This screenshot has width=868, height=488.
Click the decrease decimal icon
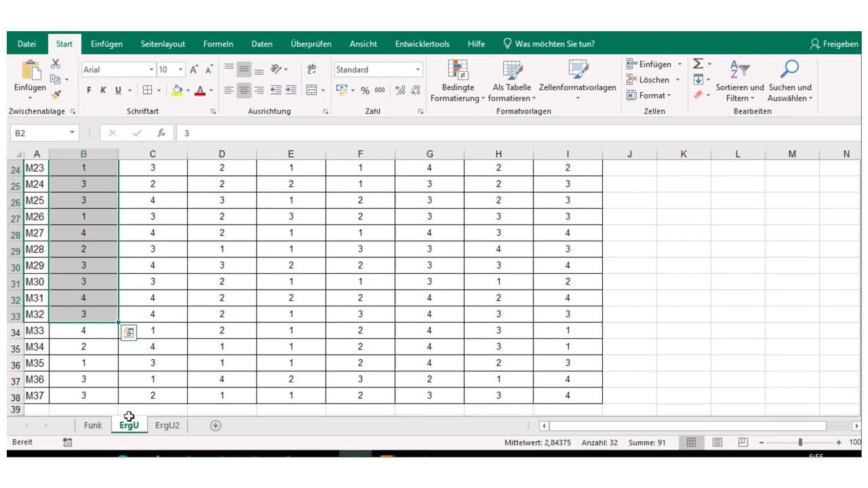coord(415,90)
